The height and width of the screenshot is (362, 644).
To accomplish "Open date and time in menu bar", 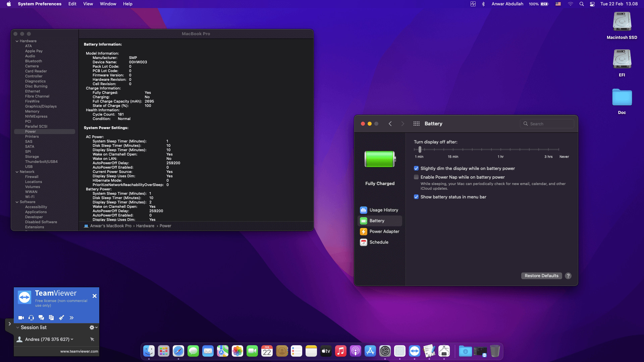I will (619, 4).
